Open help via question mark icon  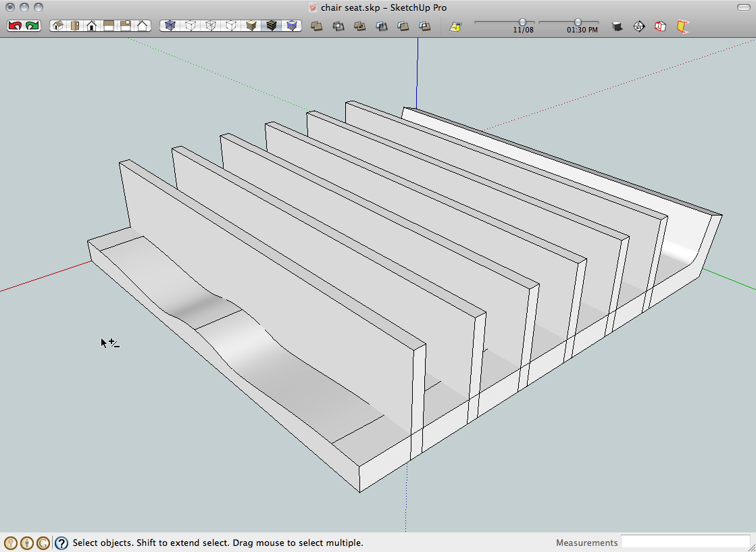point(61,543)
